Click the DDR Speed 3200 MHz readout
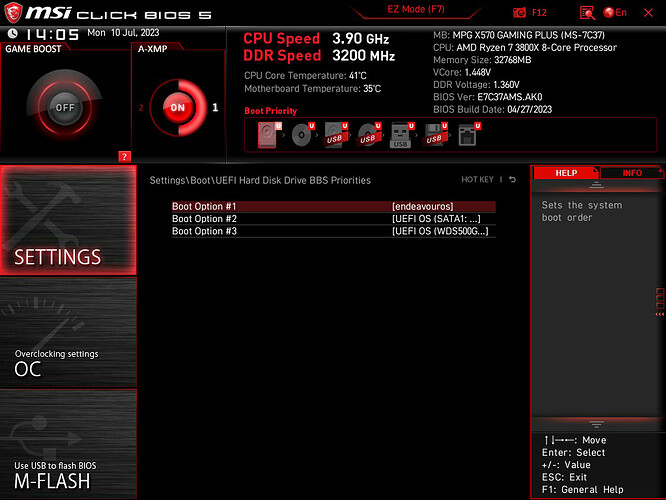 319,56
